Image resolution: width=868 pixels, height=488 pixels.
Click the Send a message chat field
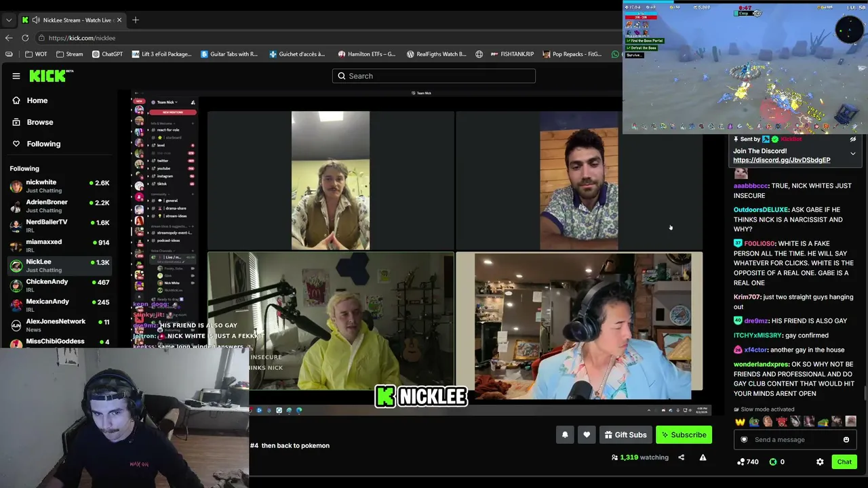[795, 440]
